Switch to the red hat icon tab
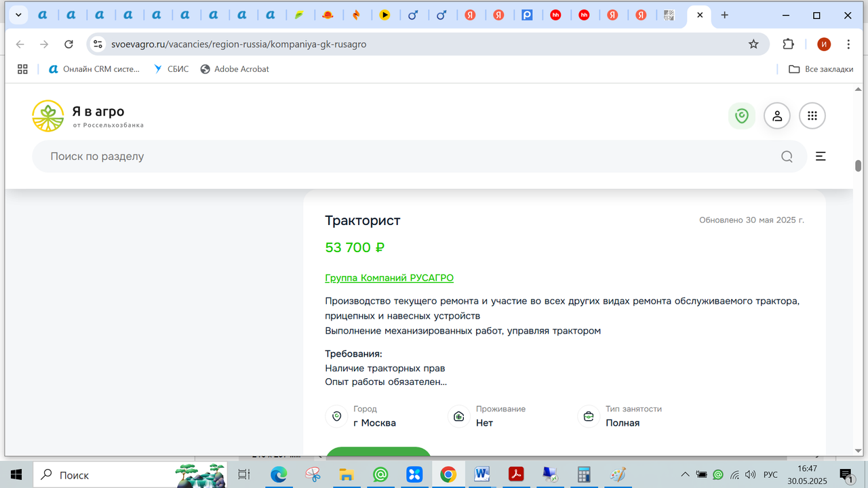 328,15
